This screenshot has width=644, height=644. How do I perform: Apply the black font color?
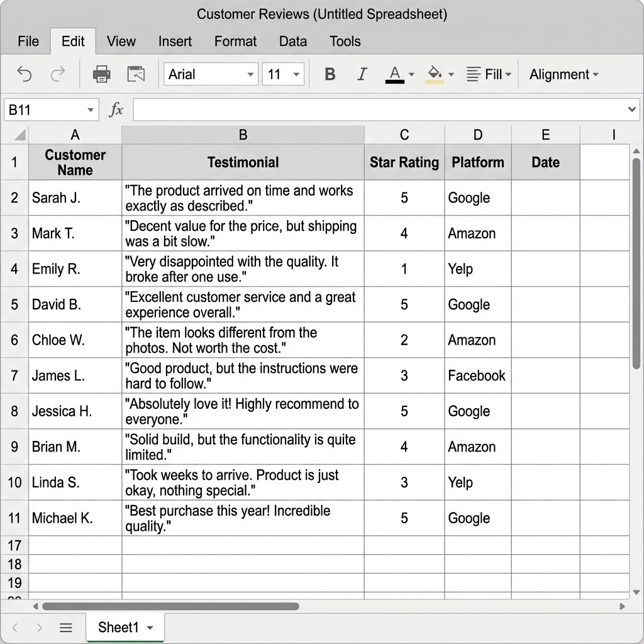tap(395, 75)
